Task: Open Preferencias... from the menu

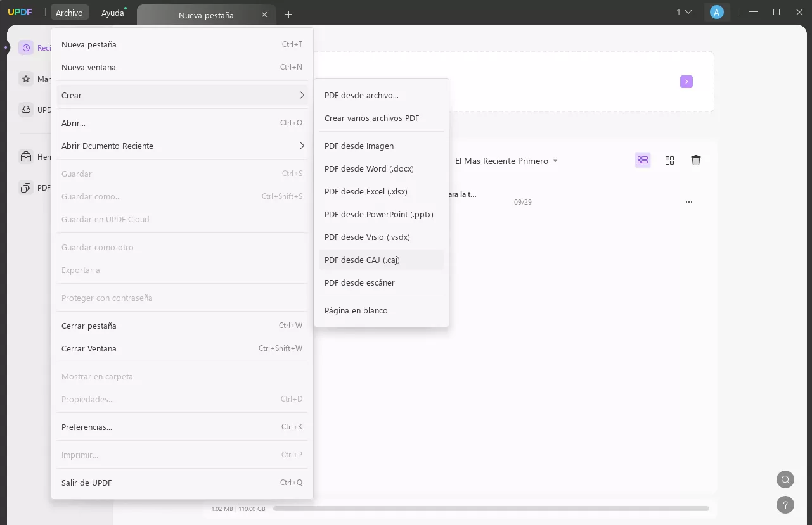Action: point(183,427)
